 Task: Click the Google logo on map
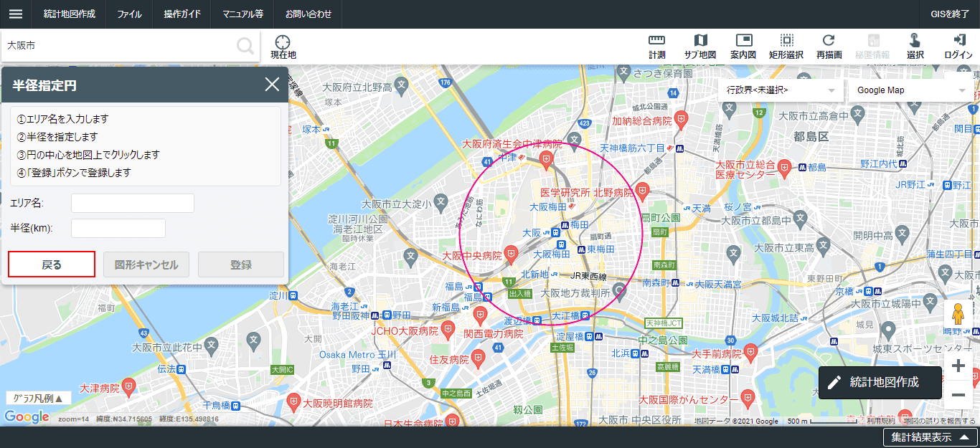pos(27,416)
